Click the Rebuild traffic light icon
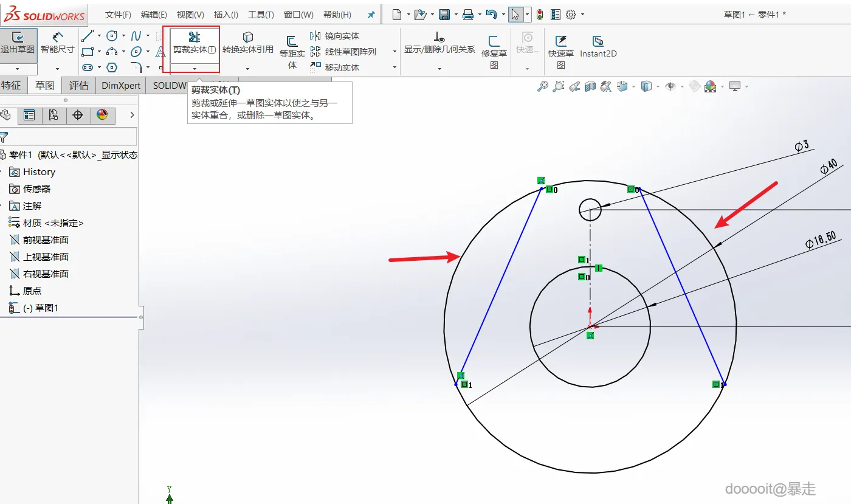The image size is (851, 504). (540, 15)
